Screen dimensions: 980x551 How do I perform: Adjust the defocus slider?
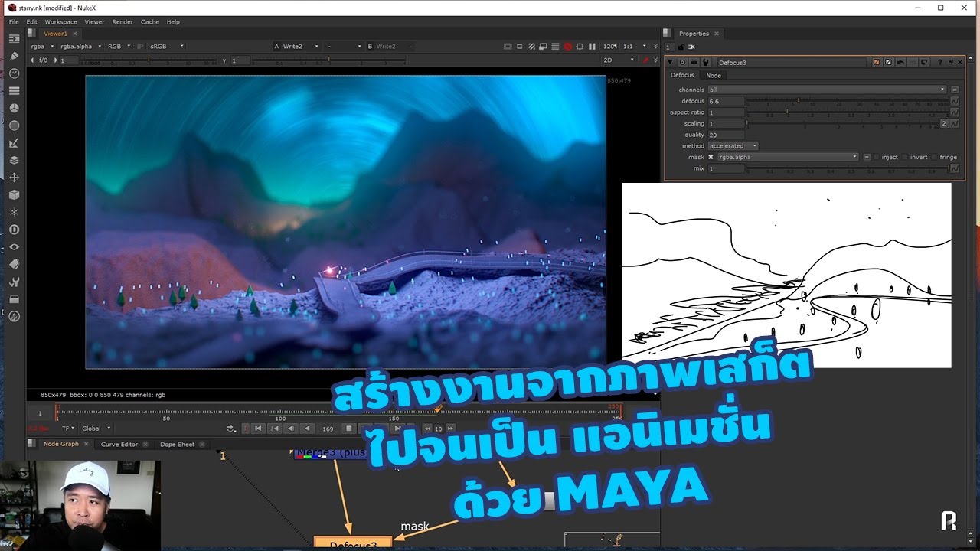pos(847,101)
